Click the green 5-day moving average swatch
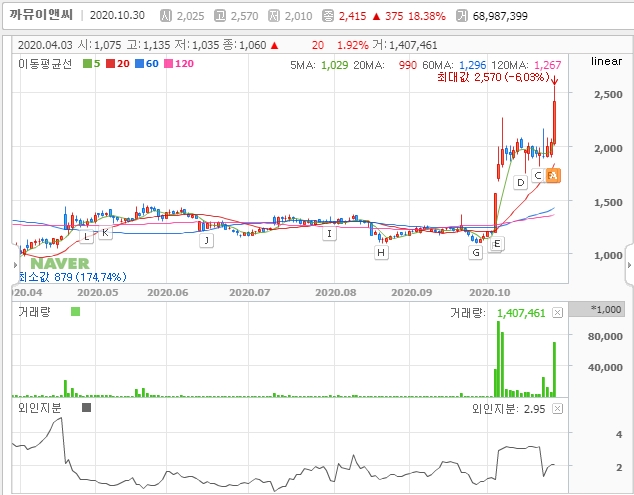This screenshot has height=495, width=634. (x=87, y=63)
